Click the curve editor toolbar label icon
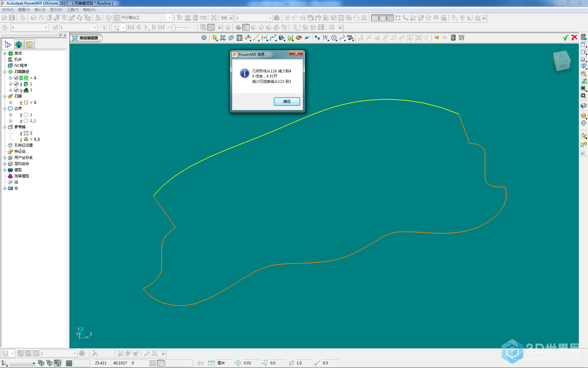 (75, 38)
